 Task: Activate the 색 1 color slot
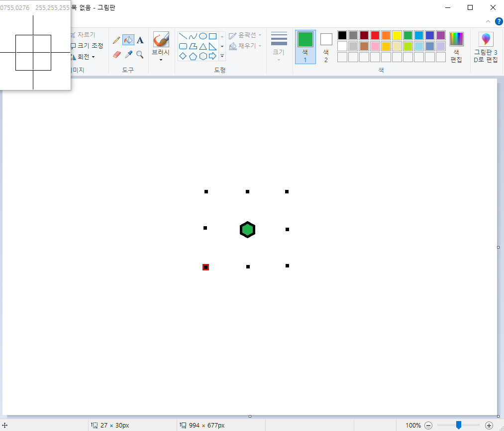(x=305, y=47)
